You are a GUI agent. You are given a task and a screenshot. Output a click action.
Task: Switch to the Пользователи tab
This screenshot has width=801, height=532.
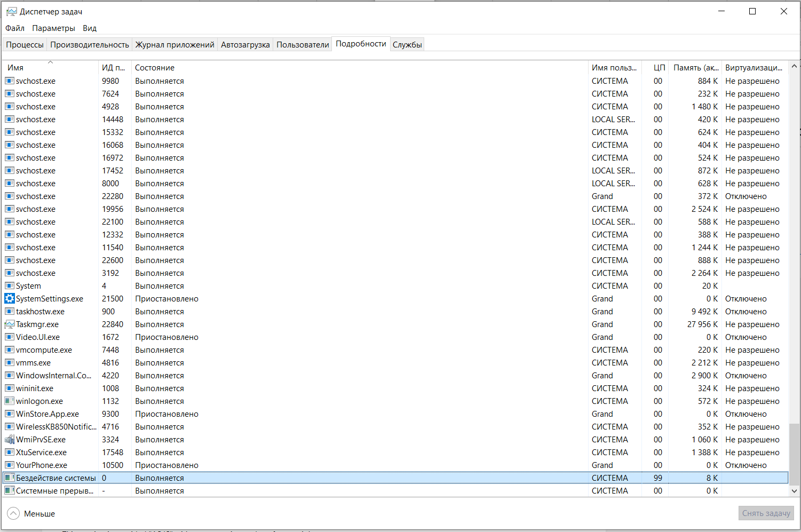pyautogui.click(x=303, y=44)
